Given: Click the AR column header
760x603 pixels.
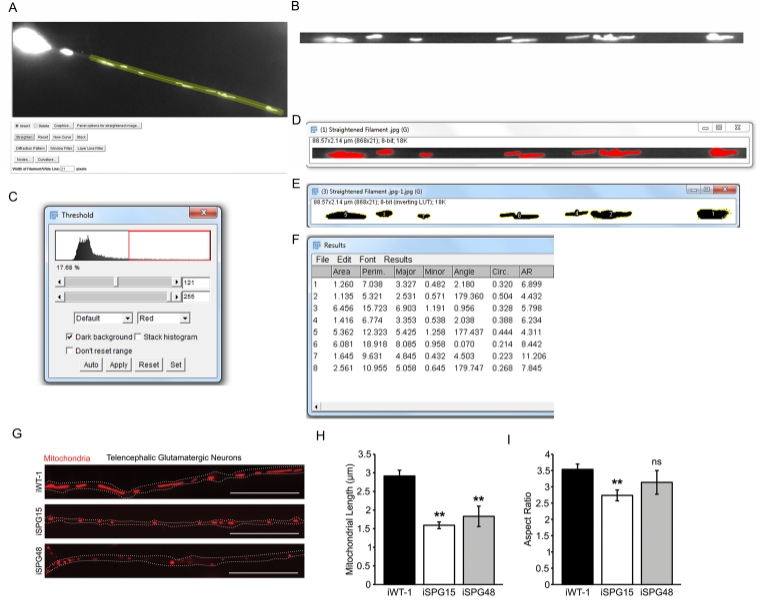Looking at the screenshot, I should [536, 272].
